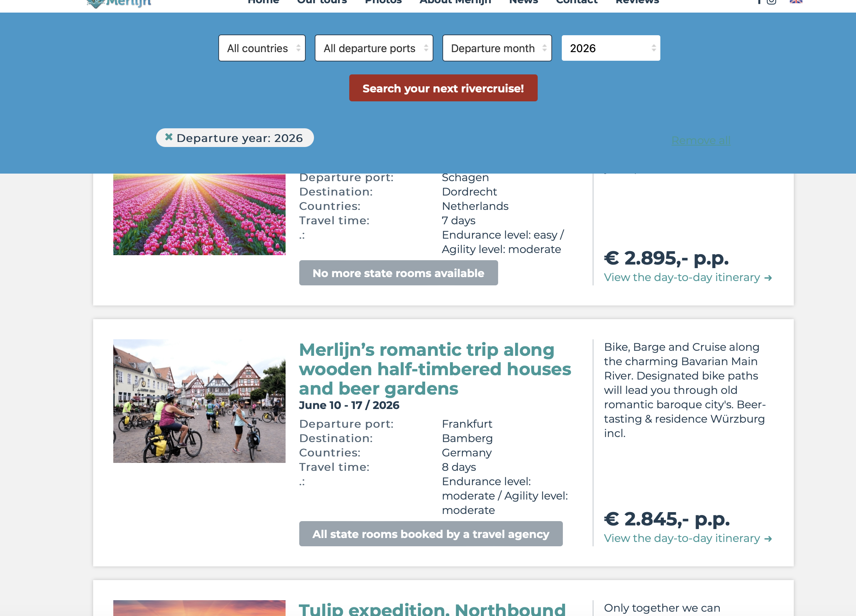Expand the All departure ports dropdown
Image resolution: width=856 pixels, height=616 pixels.
pyautogui.click(x=374, y=48)
